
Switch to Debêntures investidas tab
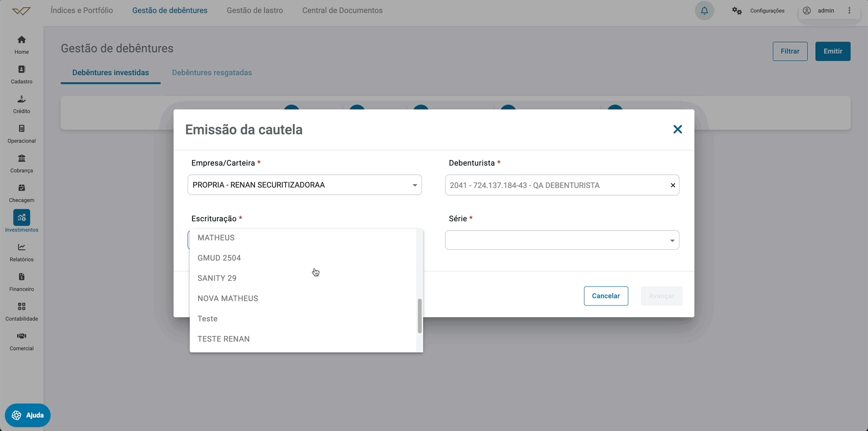pyautogui.click(x=110, y=73)
